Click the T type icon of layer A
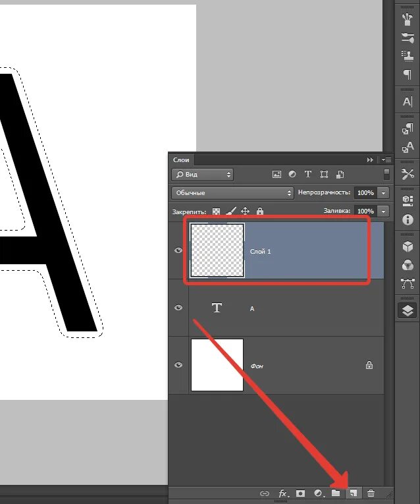The image size is (420, 504). coord(217,308)
